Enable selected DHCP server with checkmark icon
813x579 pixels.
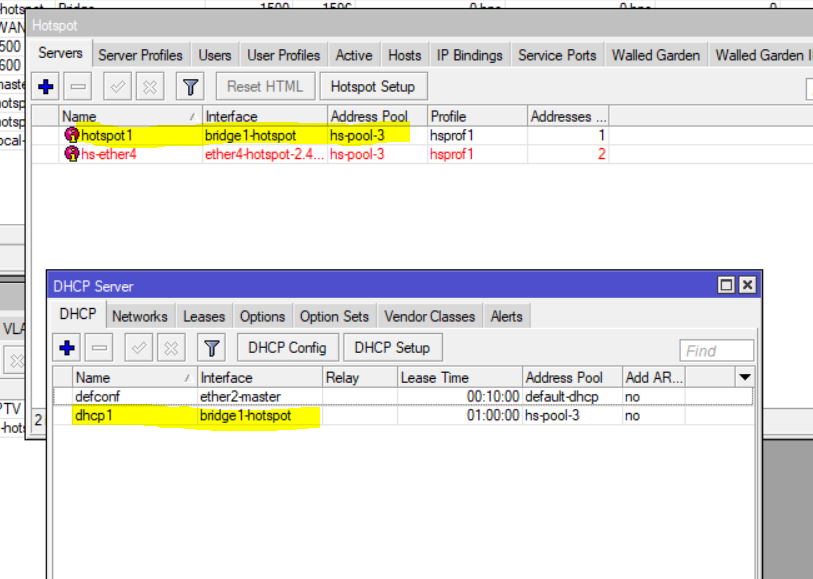click(138, 348)
